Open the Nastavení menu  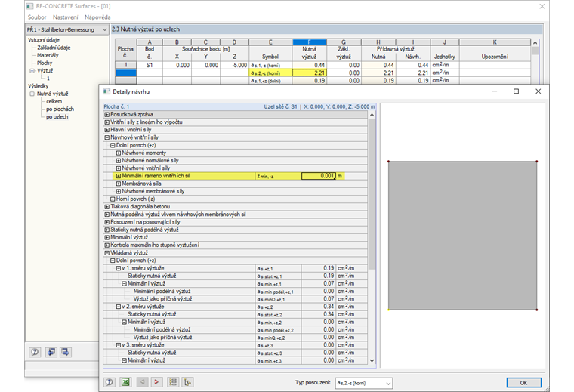pos(65,17)
